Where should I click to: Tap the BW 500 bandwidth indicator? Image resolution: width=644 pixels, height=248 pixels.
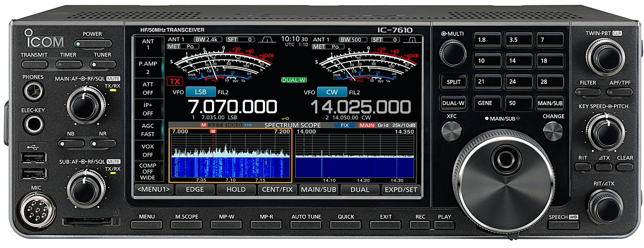(x=353, y=40)
